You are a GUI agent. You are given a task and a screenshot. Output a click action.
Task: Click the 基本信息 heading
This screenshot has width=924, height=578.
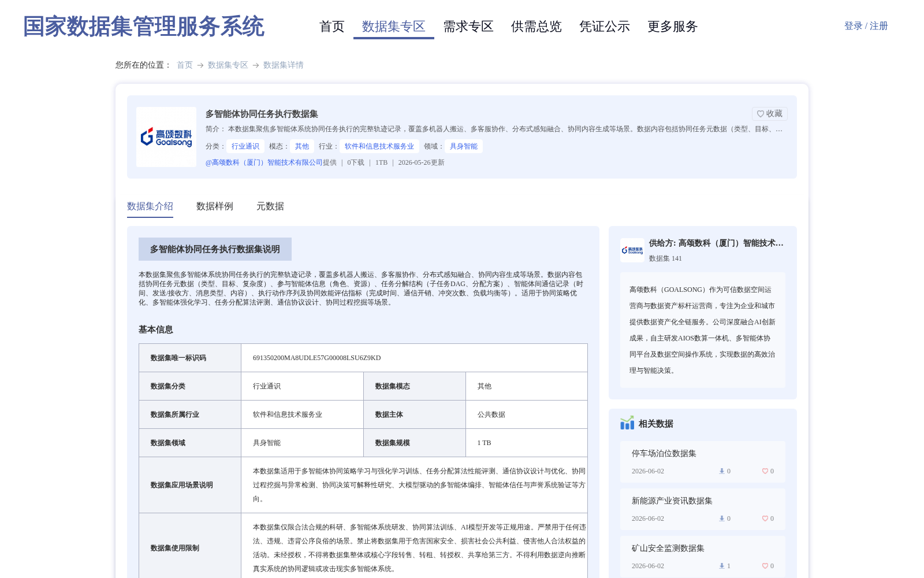pyautogui.click(x=156, y=329)
